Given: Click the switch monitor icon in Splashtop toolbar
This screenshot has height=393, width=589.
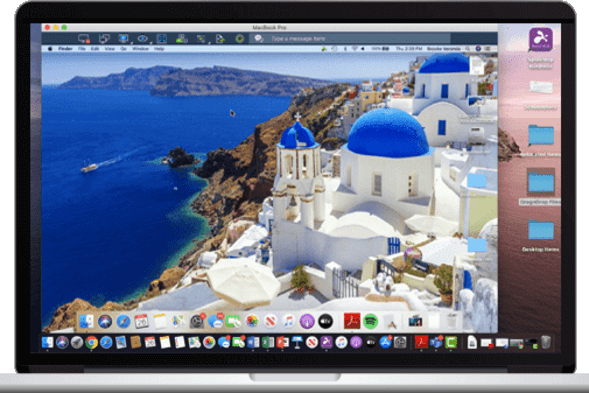Looking at the screenshot, I should (x=104, y=38).
